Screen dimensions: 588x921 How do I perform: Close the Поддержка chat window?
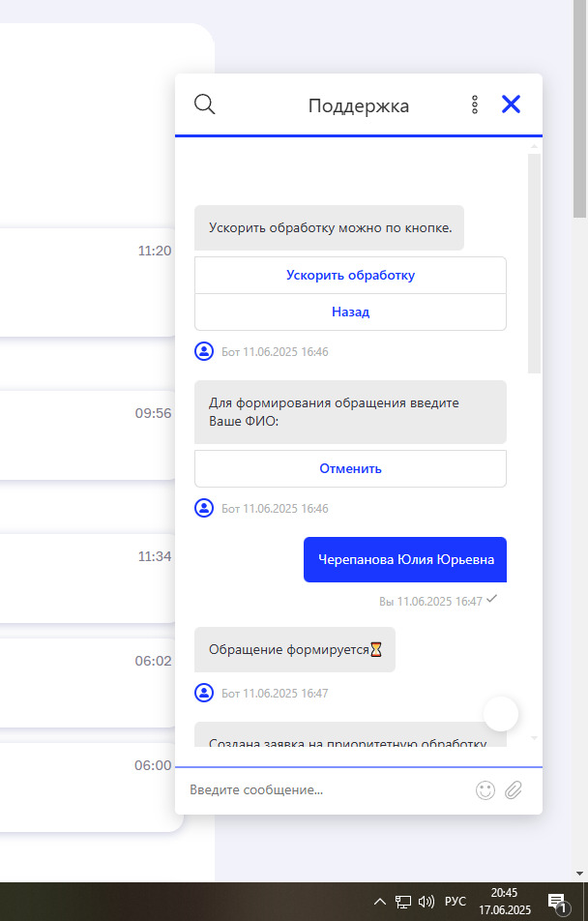(x=511, y=104)
